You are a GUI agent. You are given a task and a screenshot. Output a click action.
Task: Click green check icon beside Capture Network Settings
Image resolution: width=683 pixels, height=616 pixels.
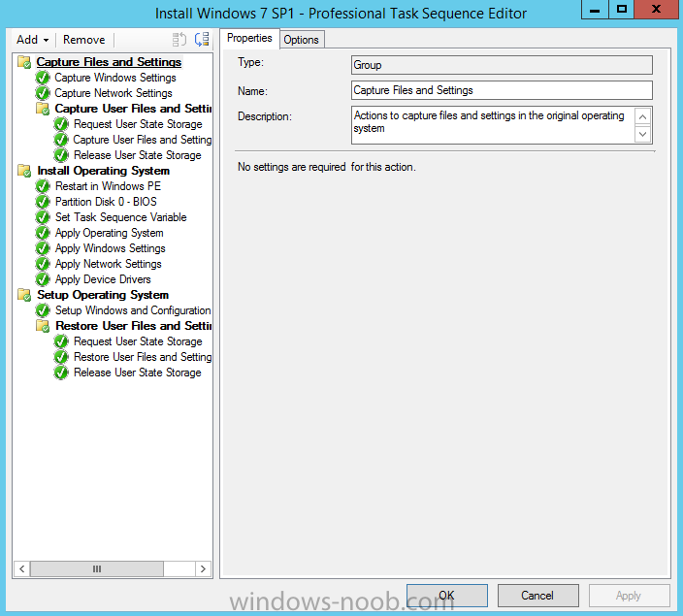click(43, 93)
